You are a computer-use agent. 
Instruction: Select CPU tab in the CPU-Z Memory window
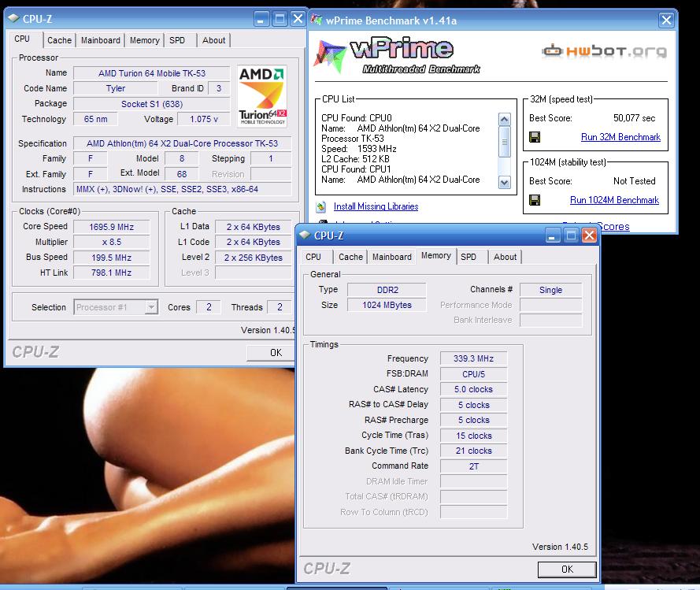[313, 257]
